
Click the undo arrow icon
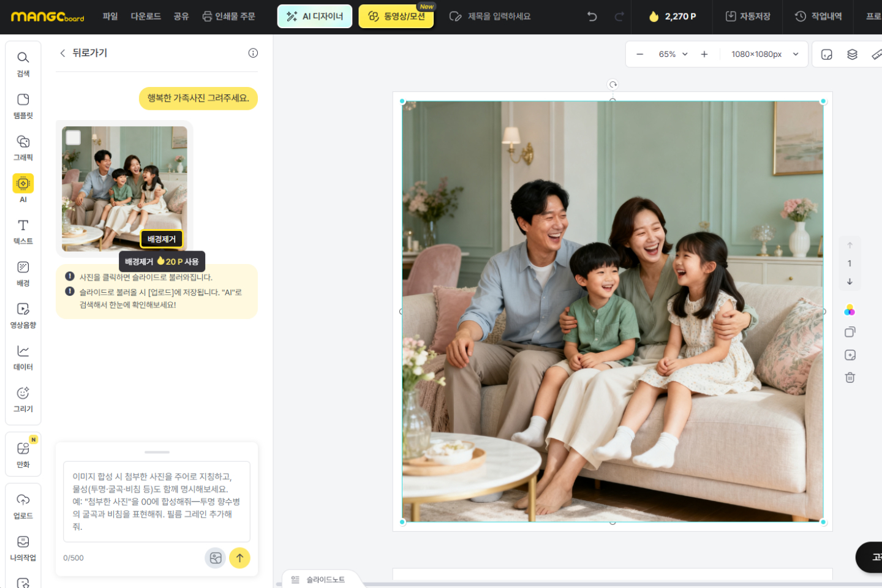click(x=592, y=17)
